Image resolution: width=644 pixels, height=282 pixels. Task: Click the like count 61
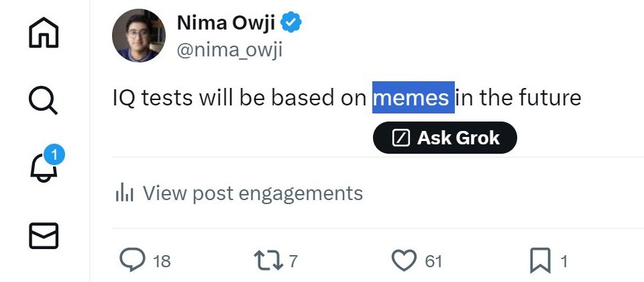pos(433,261)
